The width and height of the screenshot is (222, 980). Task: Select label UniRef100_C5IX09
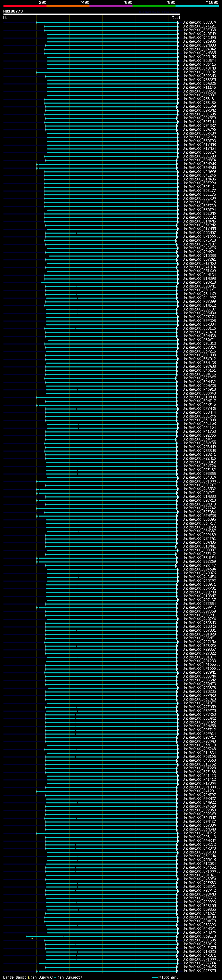point(199,271)
